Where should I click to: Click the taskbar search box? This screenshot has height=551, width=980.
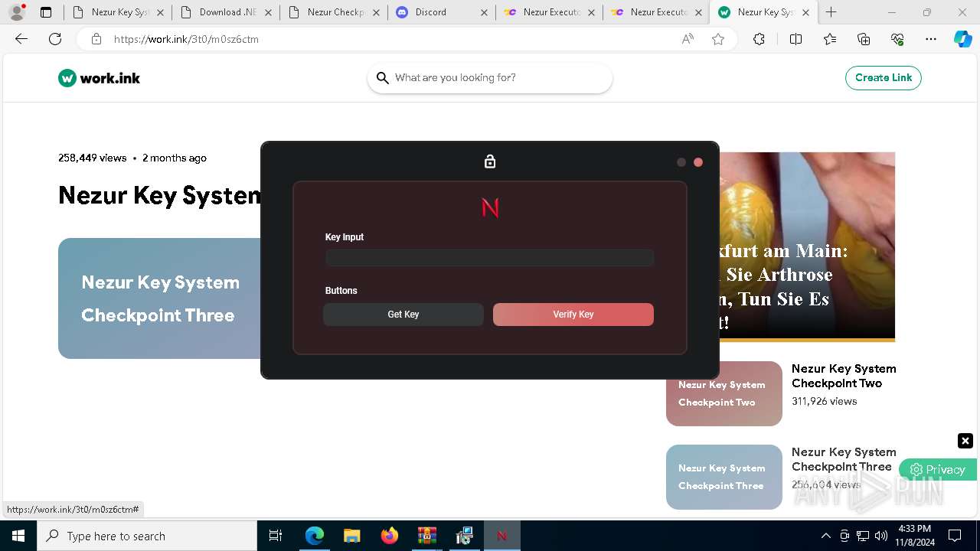coord(147,536)
